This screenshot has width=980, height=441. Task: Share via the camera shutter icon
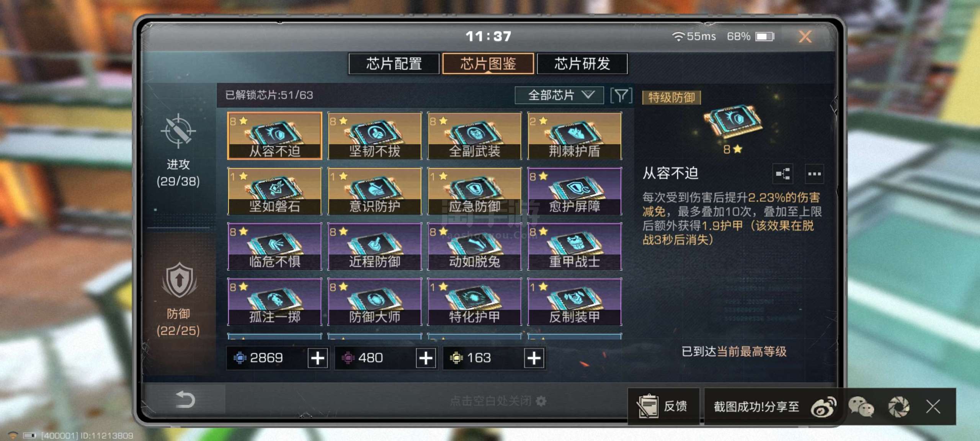point(898,407)
